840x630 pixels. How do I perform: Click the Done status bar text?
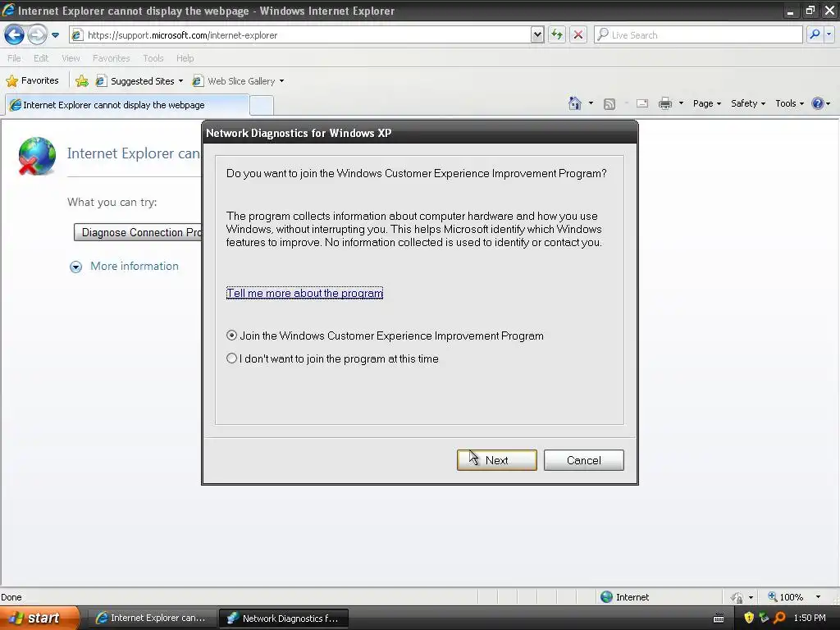tap(11, 597)
